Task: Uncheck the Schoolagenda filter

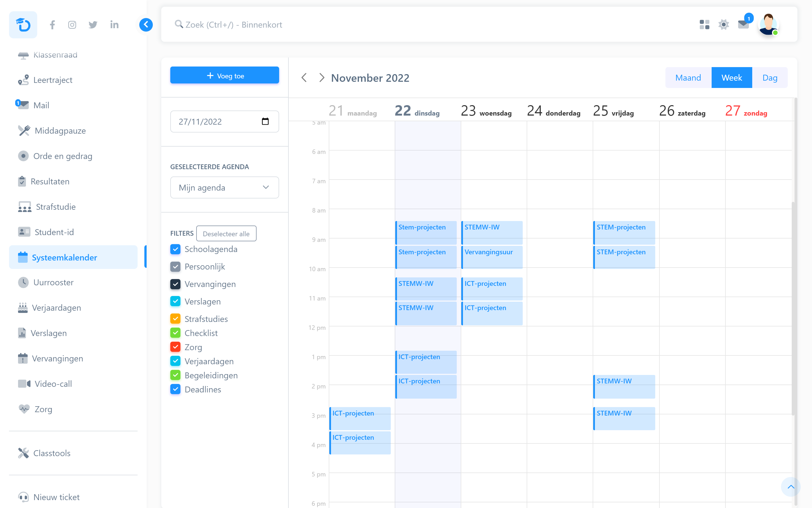Action: pos(175,249)
